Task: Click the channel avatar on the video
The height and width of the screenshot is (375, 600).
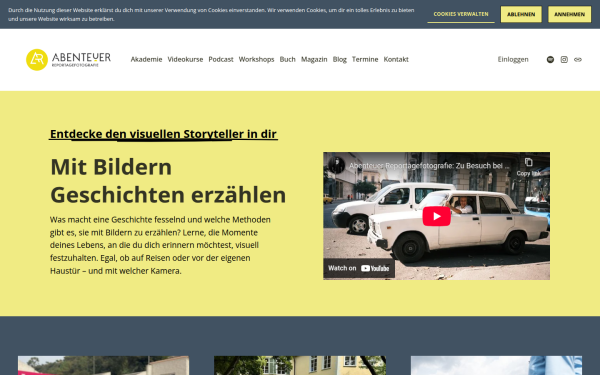Action: tap(337, 165)
